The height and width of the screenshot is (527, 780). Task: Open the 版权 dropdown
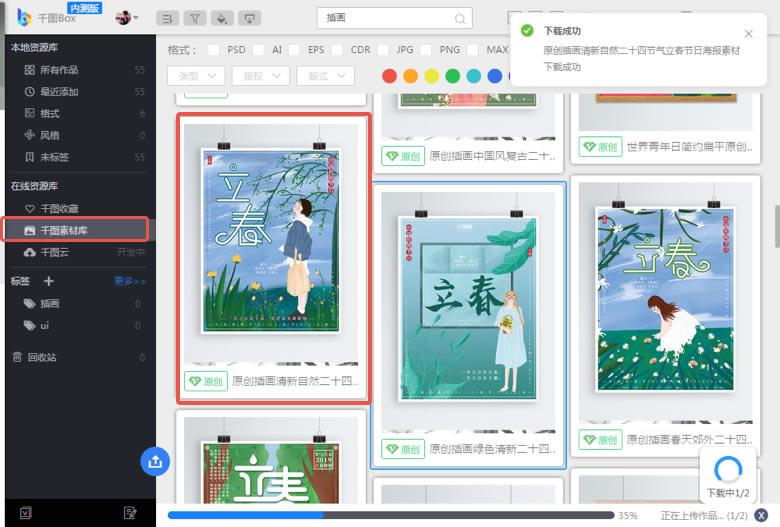click(x=261, y=76)
